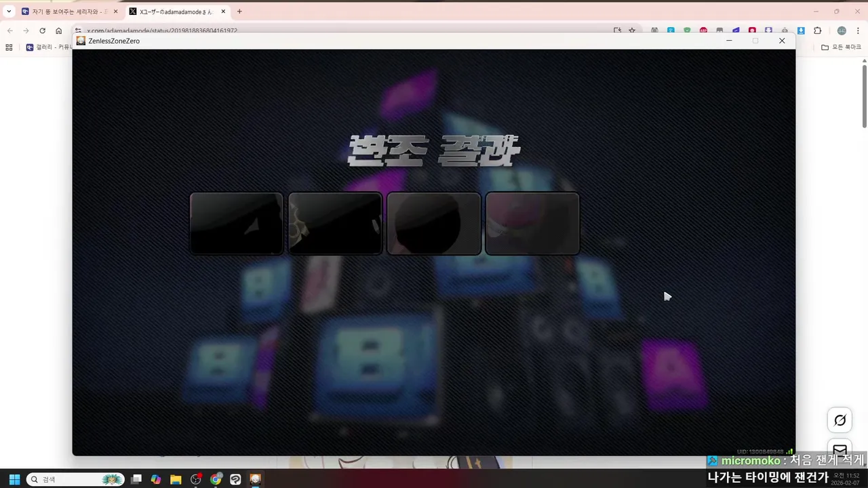Close the X adamadamode tab
This screenshot has height=488, width=868.
(x=223, y=12)
